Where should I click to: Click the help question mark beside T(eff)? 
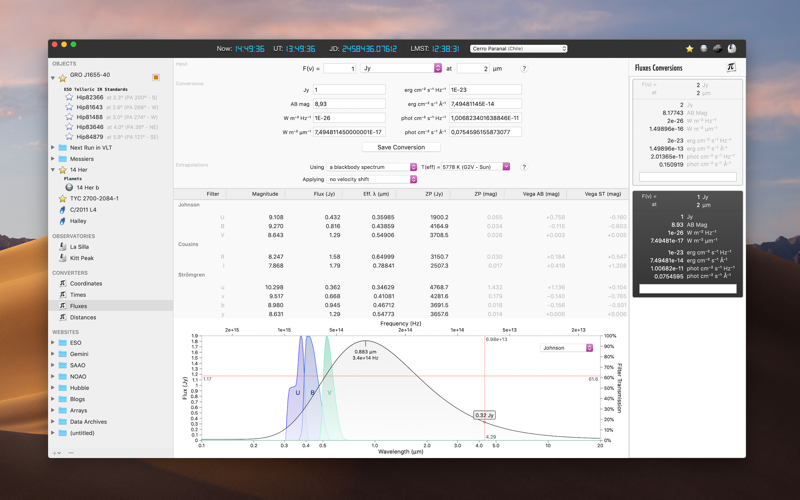[523, 167]
